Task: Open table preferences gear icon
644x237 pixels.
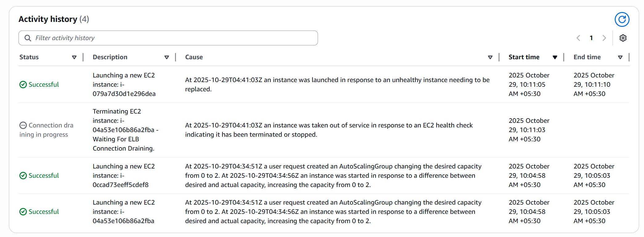Action: (x=623, y=38)
